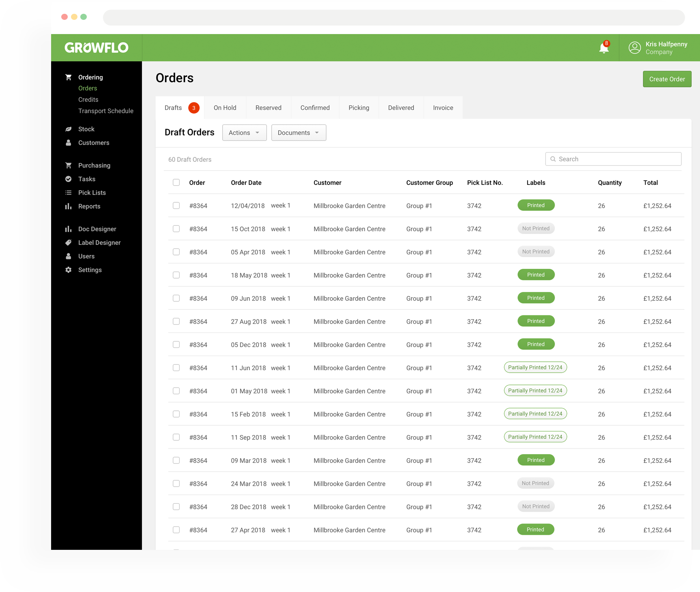Screen dimensions: 700x592
Task: Click inside the Search field
Action: pos(613,159)
